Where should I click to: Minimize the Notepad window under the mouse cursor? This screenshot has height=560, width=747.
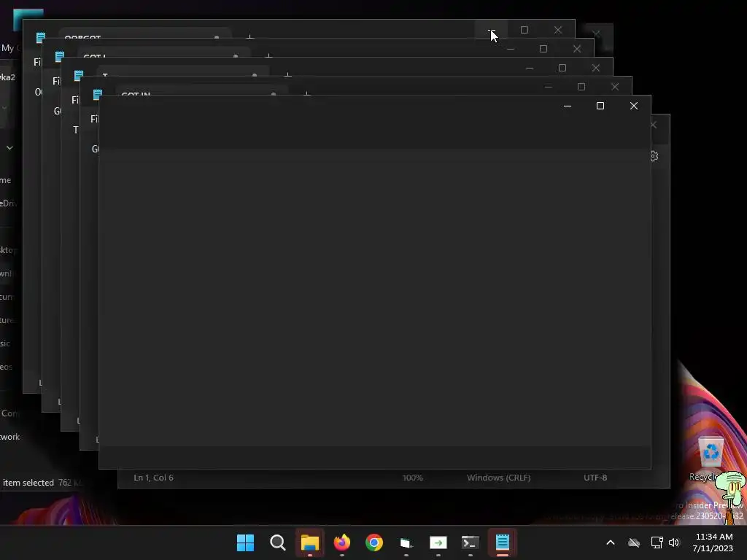[x=492, y=30]
